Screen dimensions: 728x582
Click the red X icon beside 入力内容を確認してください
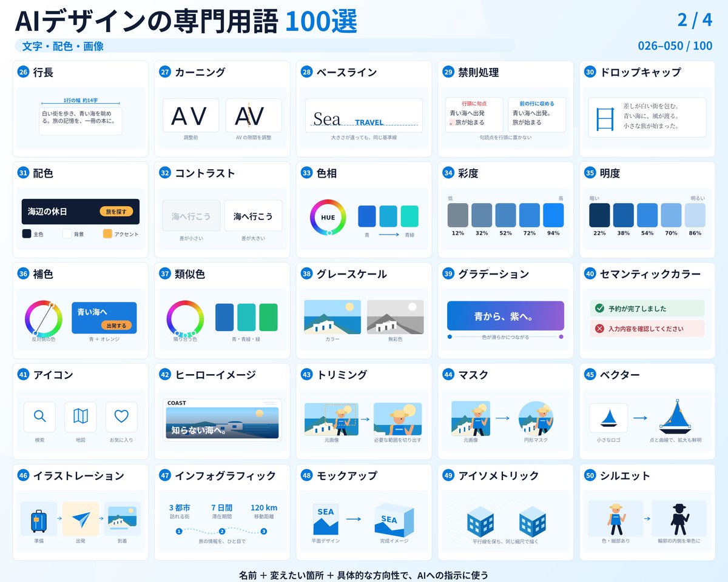pyautogui.click(x=599, y=329)
